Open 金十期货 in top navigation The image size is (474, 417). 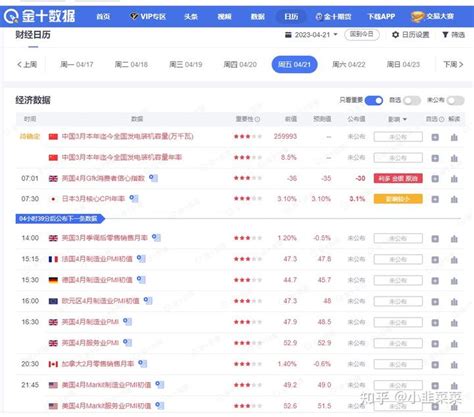[x=333, y=16]
